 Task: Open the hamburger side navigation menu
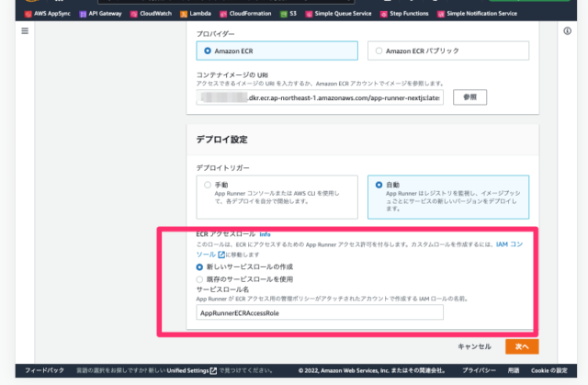pyautogui.click(x=25, y=30)
